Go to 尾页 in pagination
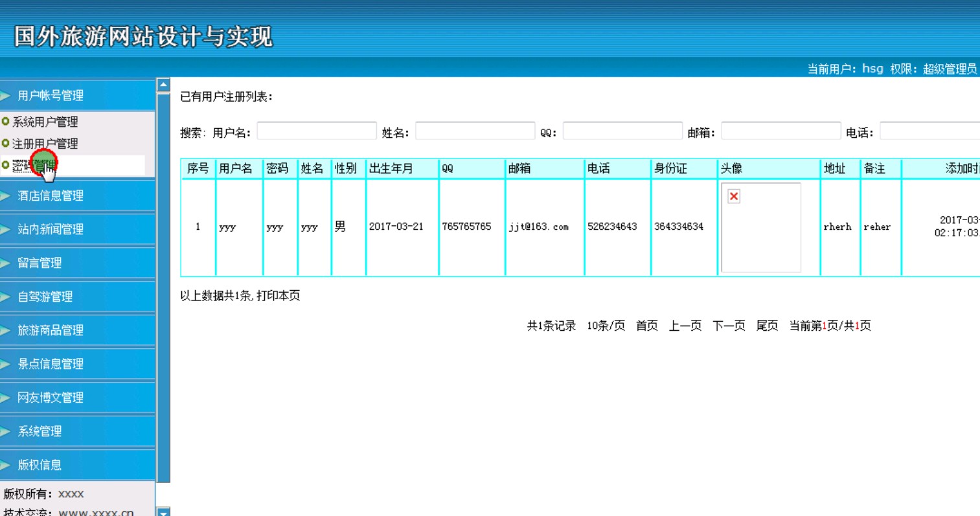Viewport: 980px width, 516px height. [768, 326]
